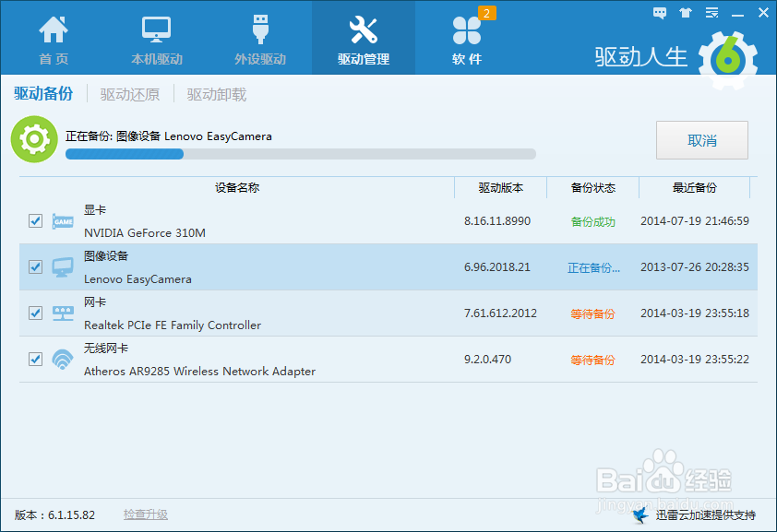The image size is (777, 532).
Task: Click version label 版本：6.1.15.82
Action: [x=54, y=514]
